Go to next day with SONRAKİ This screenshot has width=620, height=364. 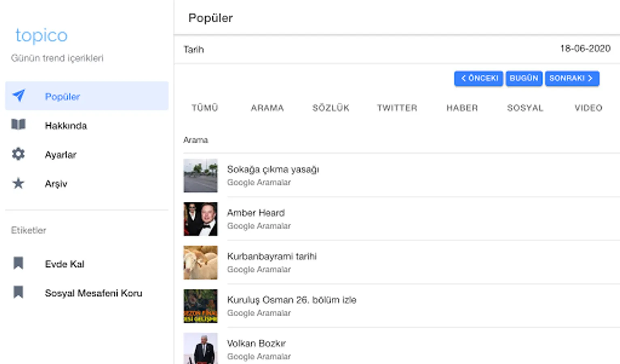[x=572, y=78]
